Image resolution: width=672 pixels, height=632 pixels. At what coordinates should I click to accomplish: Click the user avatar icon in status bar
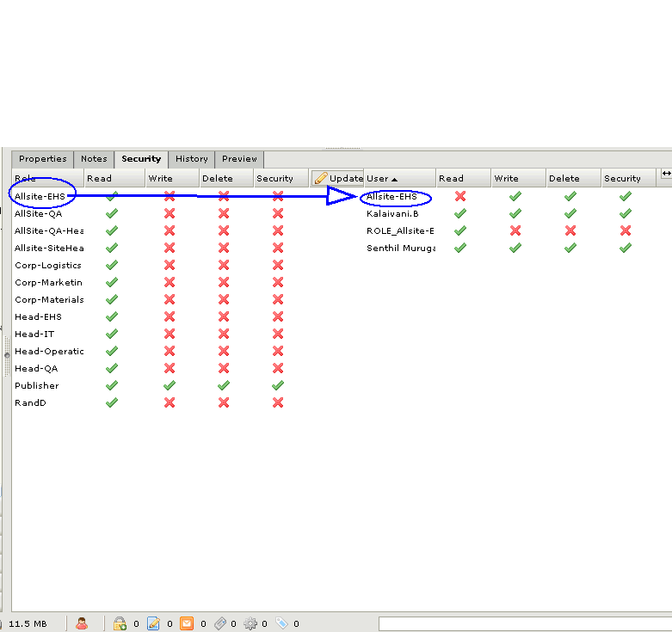[x=83, y=623]
